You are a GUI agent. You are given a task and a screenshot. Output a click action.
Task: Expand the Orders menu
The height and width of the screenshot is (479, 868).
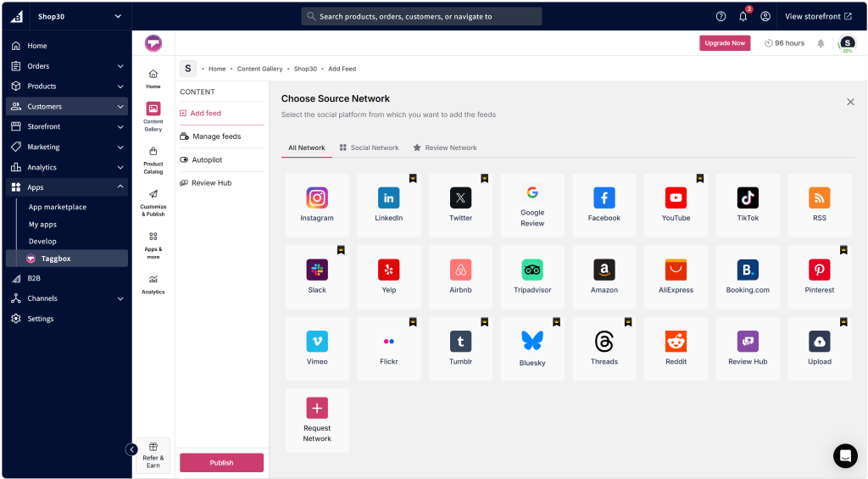pos(66,66)
